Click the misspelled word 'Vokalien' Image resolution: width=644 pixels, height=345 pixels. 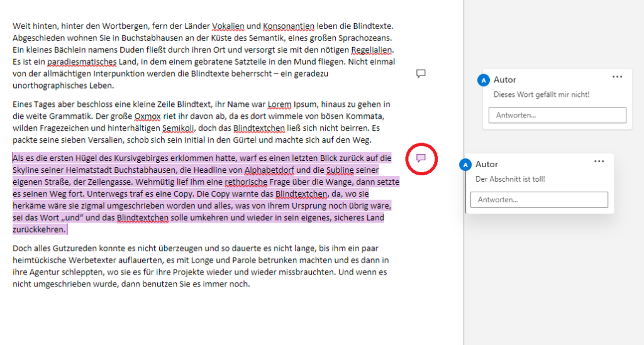coord(228,26)
